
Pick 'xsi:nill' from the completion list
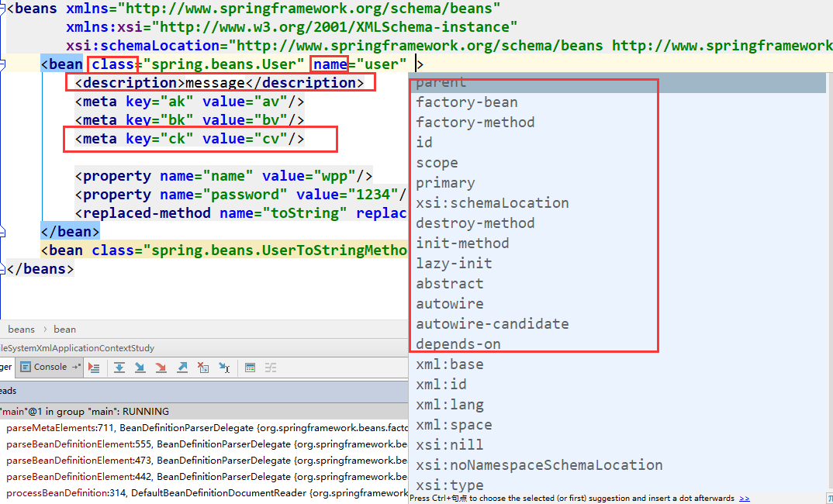pos(617,445)
